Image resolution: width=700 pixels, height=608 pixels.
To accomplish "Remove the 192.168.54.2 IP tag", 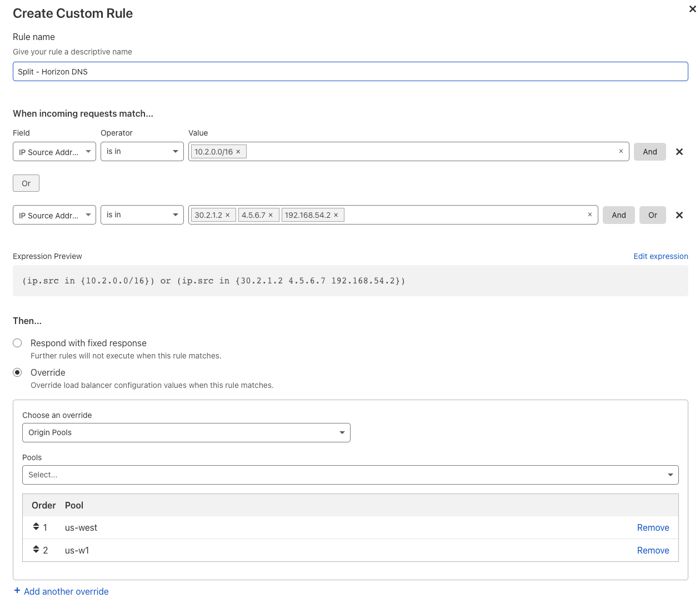I will (336, 215).
